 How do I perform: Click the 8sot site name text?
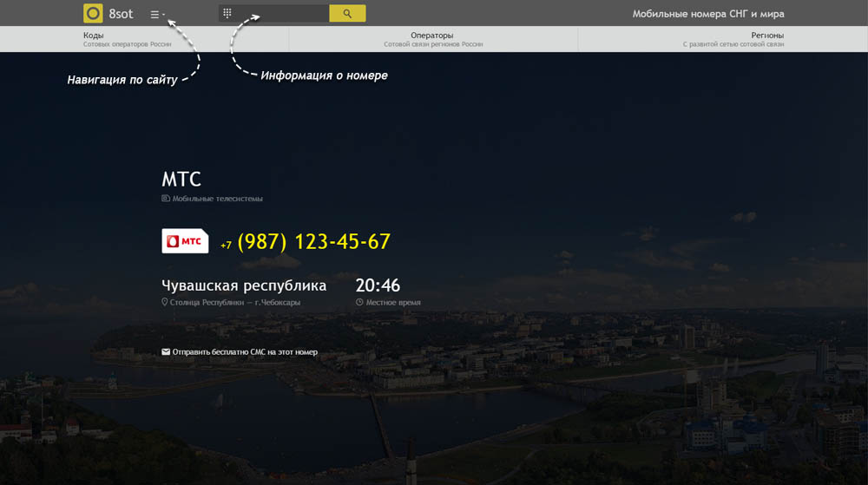click(x=121, y=14)
